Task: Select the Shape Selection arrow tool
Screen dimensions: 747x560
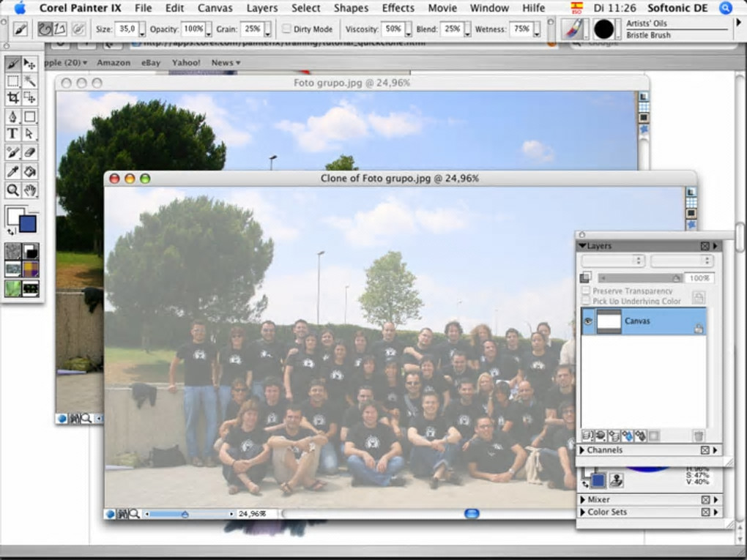Action: pyautogui.click(x=29, y=134)
